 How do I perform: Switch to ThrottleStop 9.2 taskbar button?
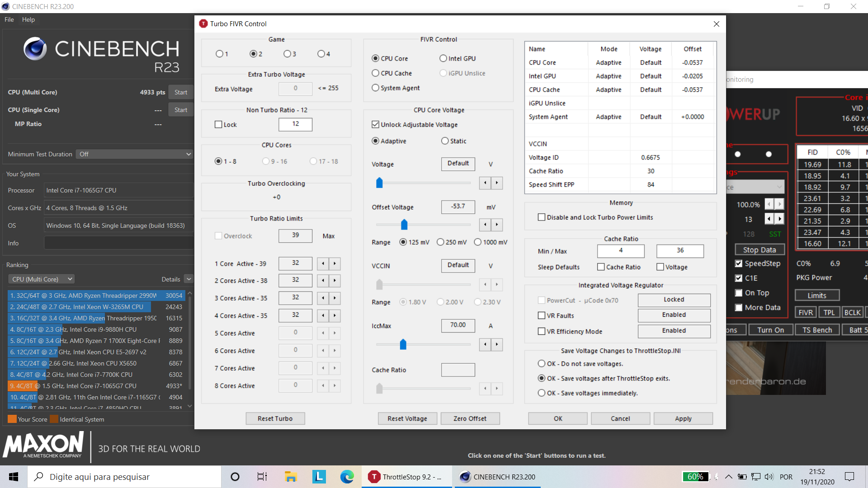tap(407, 477)
